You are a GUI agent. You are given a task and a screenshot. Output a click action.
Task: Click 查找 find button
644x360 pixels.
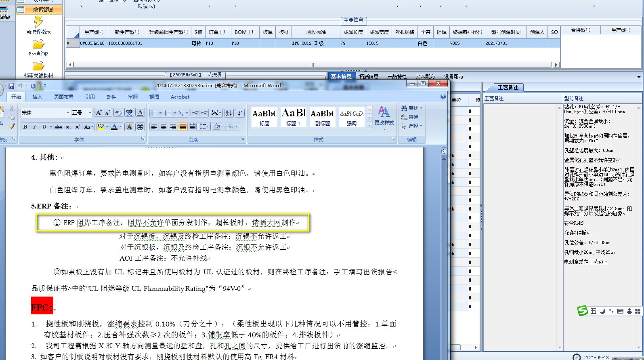pyautogui.click(x=411, y=108)
